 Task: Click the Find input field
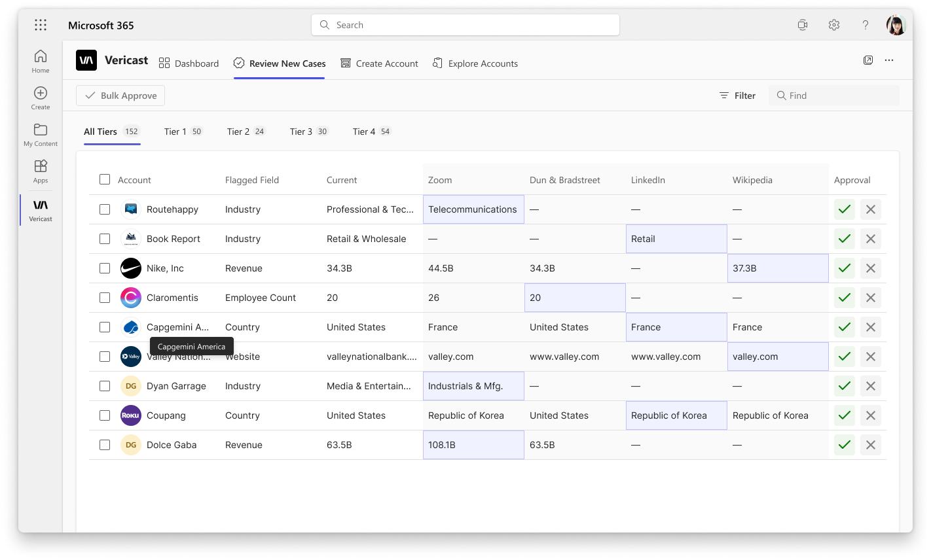(x=834, y=96)
